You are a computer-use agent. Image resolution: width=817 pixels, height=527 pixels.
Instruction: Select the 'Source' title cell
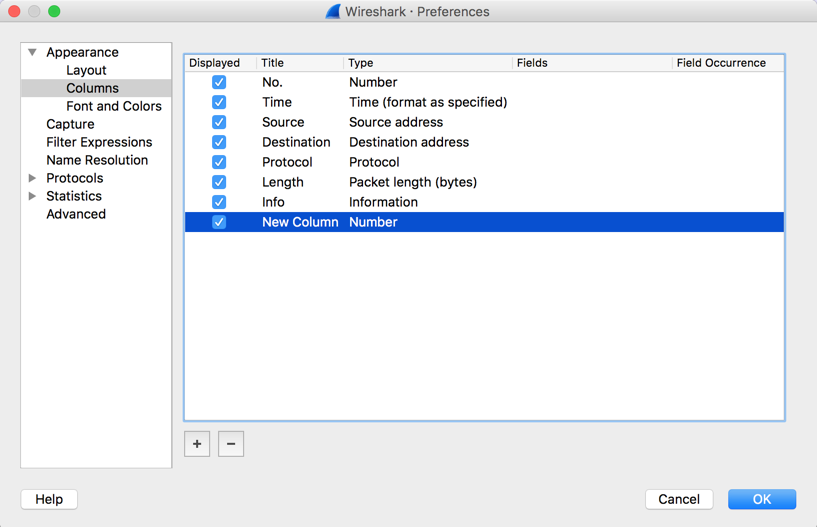[x=283, y=122]
